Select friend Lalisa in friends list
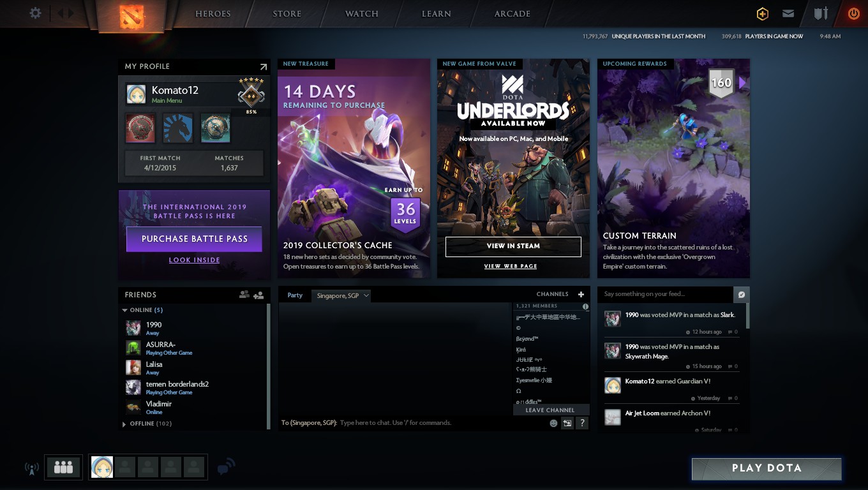Screen dimensions: 868x490 (194, 367)
